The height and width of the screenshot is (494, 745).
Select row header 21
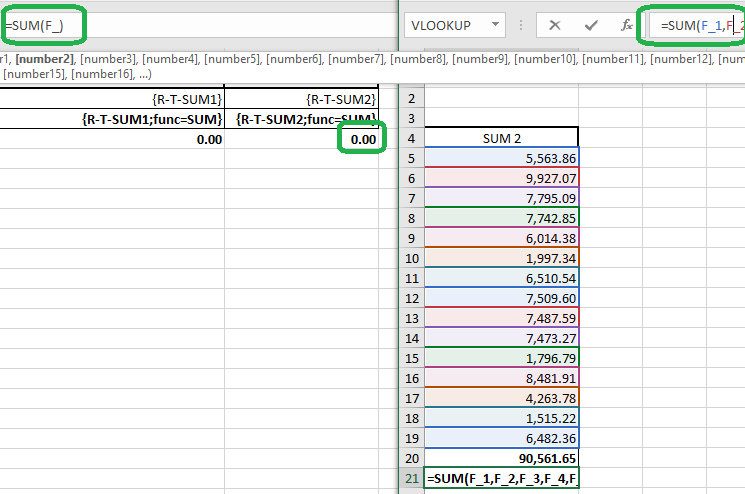click(x=411, y=478)
